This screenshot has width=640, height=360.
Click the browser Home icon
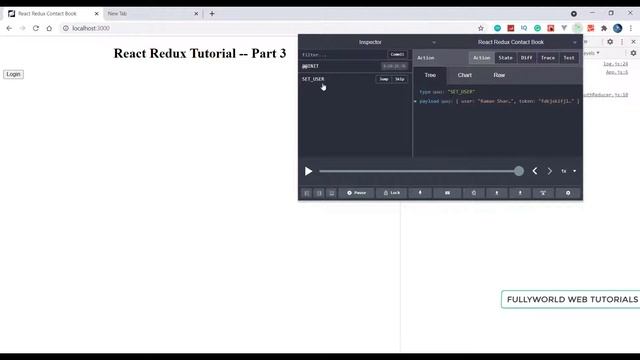point(49,28)
